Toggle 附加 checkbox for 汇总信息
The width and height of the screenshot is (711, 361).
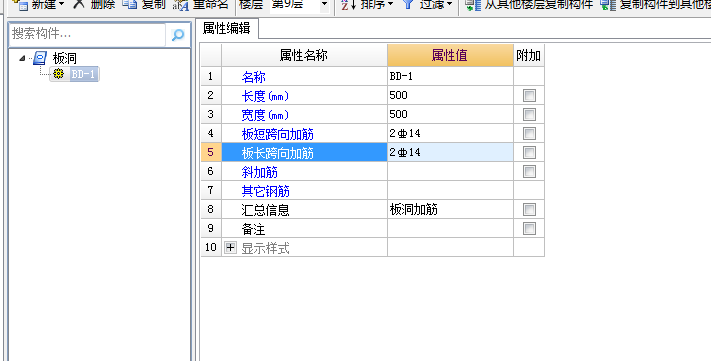point(529,210)
